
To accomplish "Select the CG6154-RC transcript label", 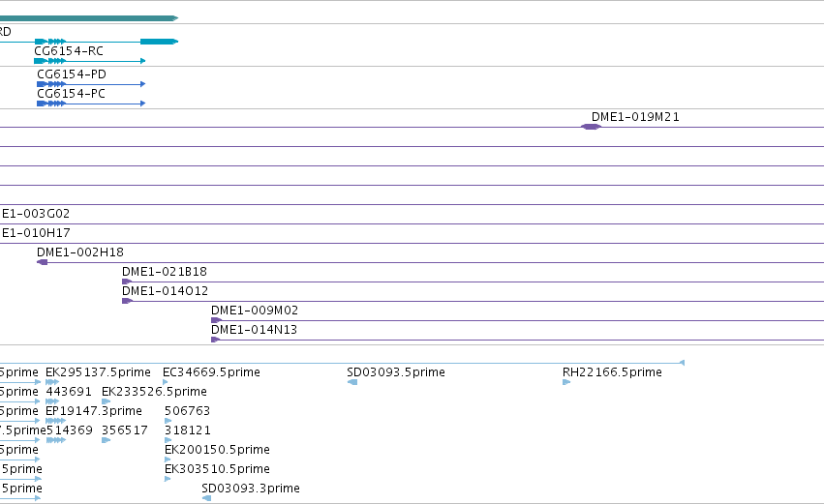I will click(69, 51).
